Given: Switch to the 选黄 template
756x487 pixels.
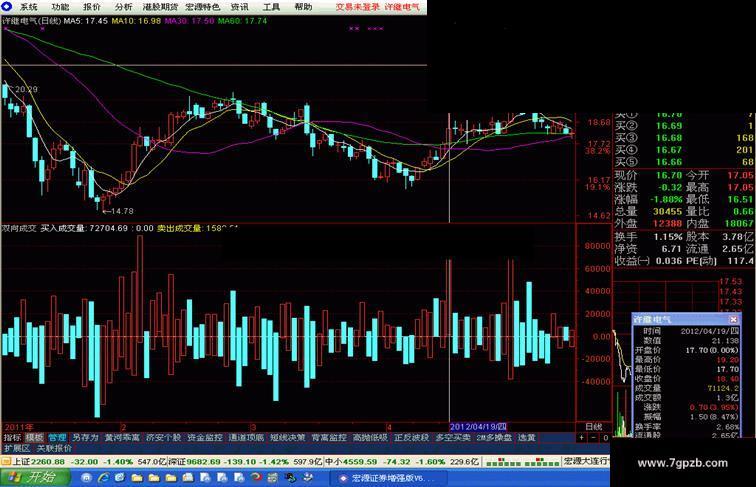Looking at the screenshot, I should tap(527, 438).
